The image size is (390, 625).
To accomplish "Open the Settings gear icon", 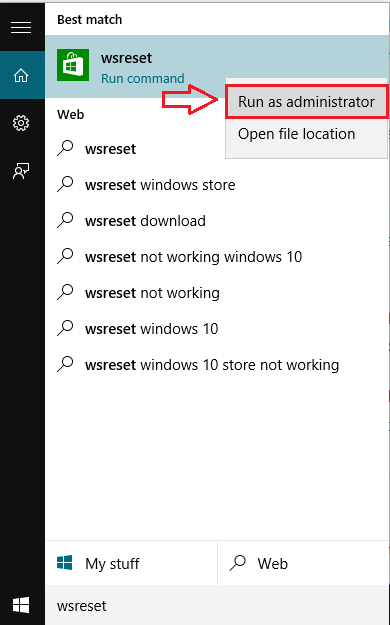I will (x=21, y=123).
